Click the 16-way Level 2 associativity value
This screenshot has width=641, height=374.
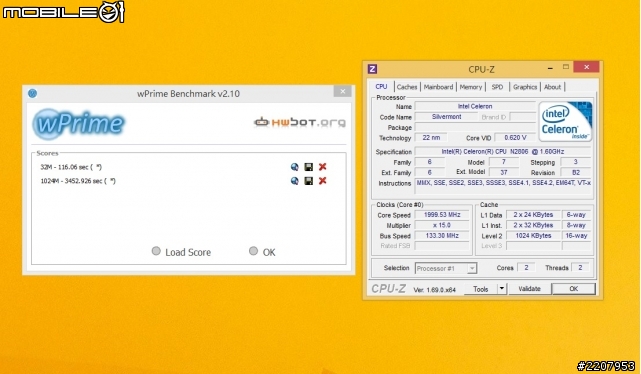[576, 236]
